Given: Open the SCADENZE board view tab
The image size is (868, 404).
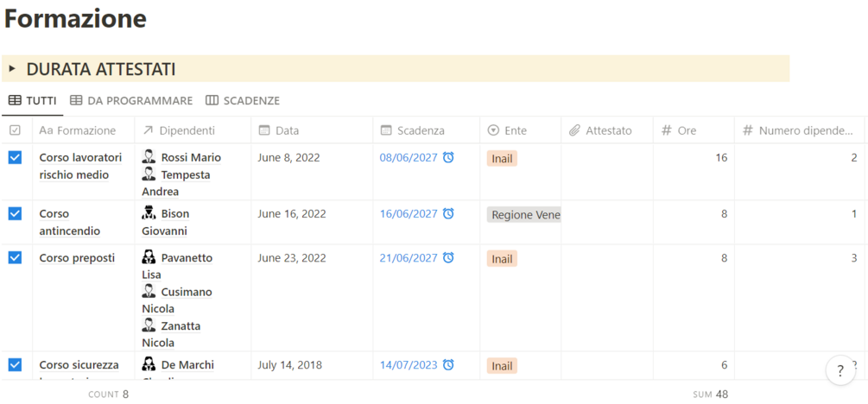Looking at the screenshot, I should (x=243, y=101).
